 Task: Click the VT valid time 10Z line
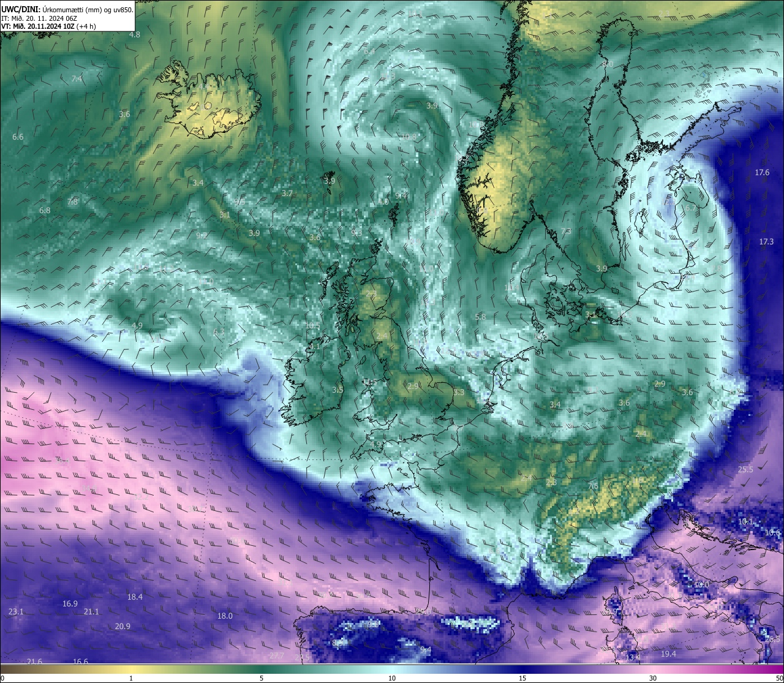point(48,26)
